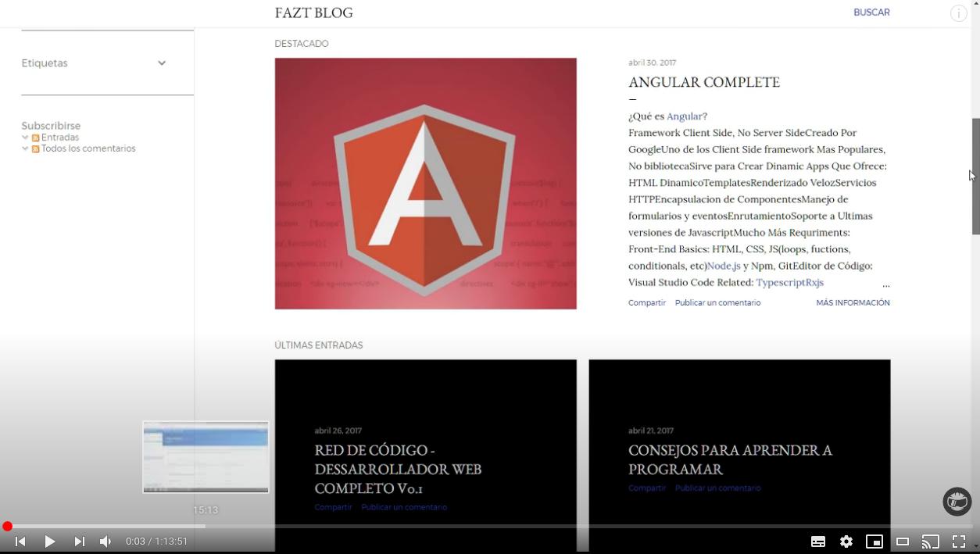
Task: Open the ANGULAR COMPLETE post title
Action: coord(704,82)
